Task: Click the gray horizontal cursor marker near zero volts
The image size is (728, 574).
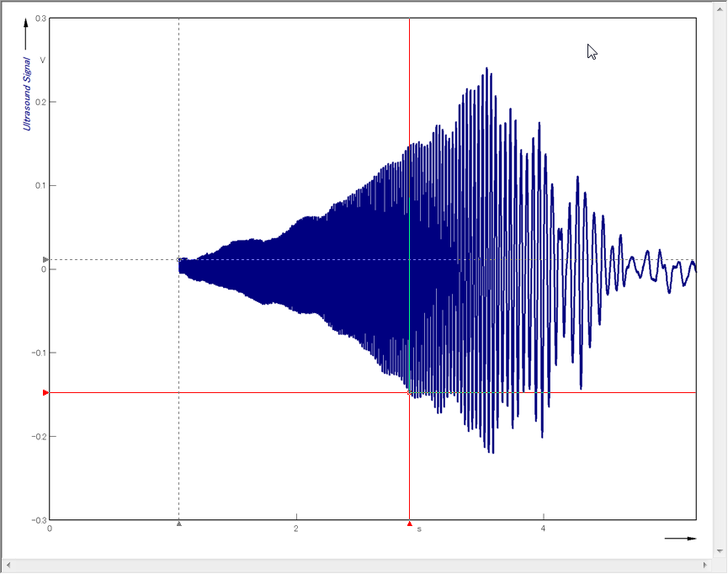Action: pyautogui.click(x=45, y=259)
